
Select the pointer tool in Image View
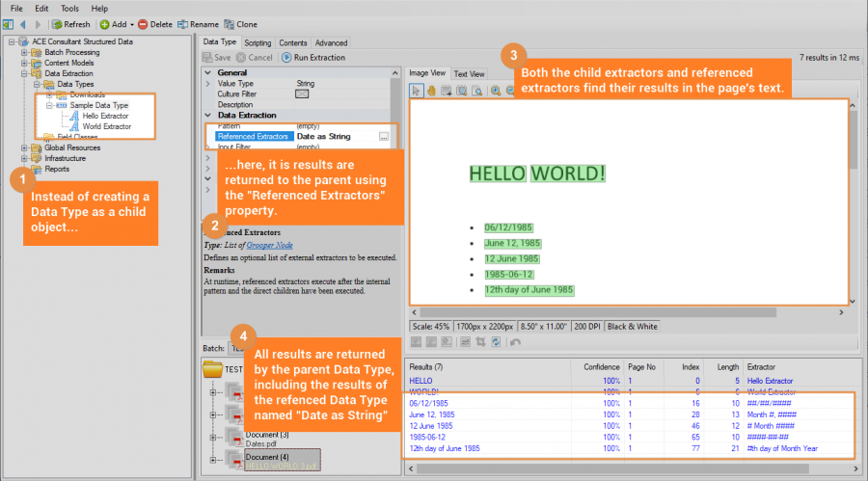tap(418, 91)
